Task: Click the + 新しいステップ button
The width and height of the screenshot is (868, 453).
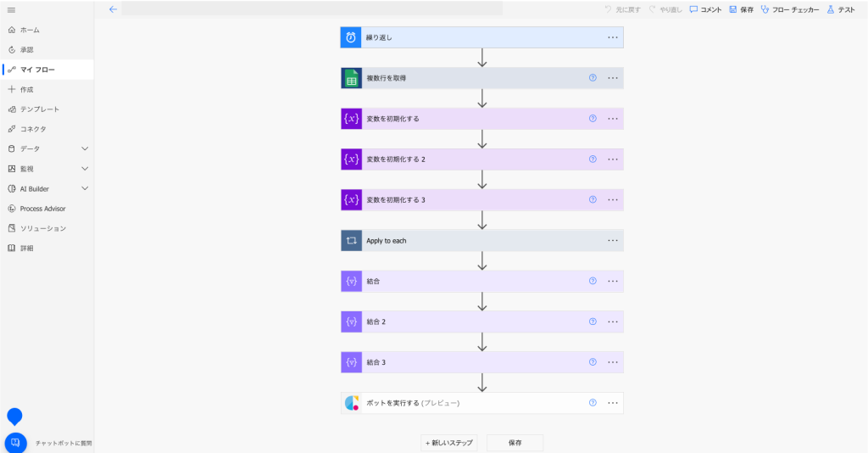Action: [x=449, y=443]
